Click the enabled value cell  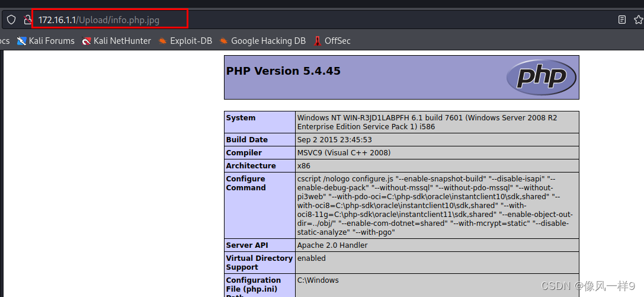311,258
